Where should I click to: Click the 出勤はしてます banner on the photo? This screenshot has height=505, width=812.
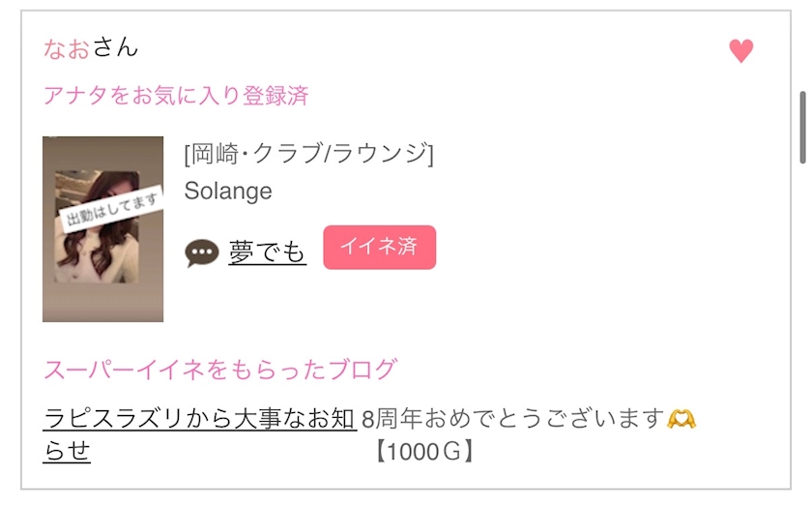pyautogui.click(x=112, y=207)
